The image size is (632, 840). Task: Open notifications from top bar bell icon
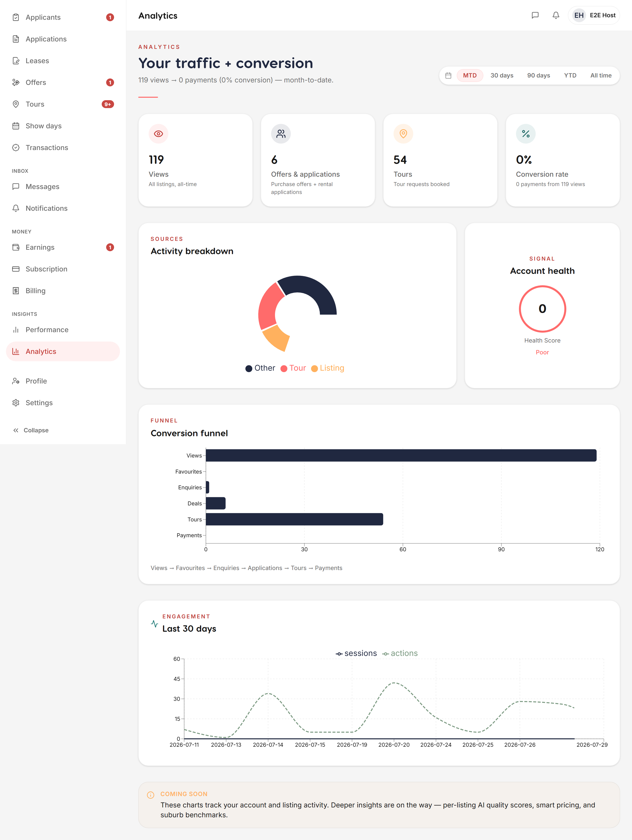tap(556, 15)
